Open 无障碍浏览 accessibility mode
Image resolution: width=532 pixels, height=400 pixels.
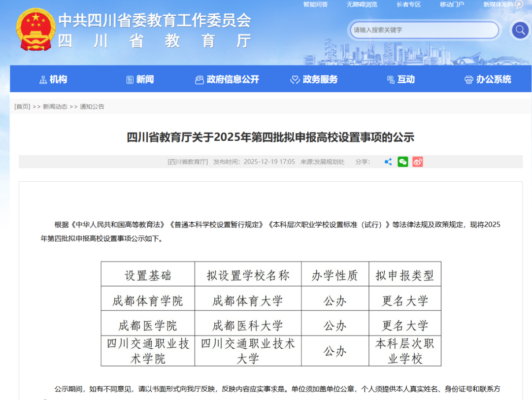point(362,4)
